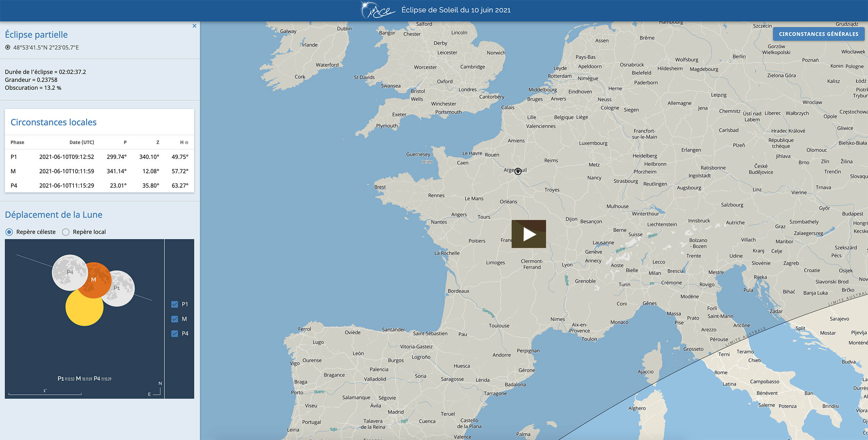868x440 pixels.
Task: Click the Date (UTC) column header
Action: click(x=82, y=142)
